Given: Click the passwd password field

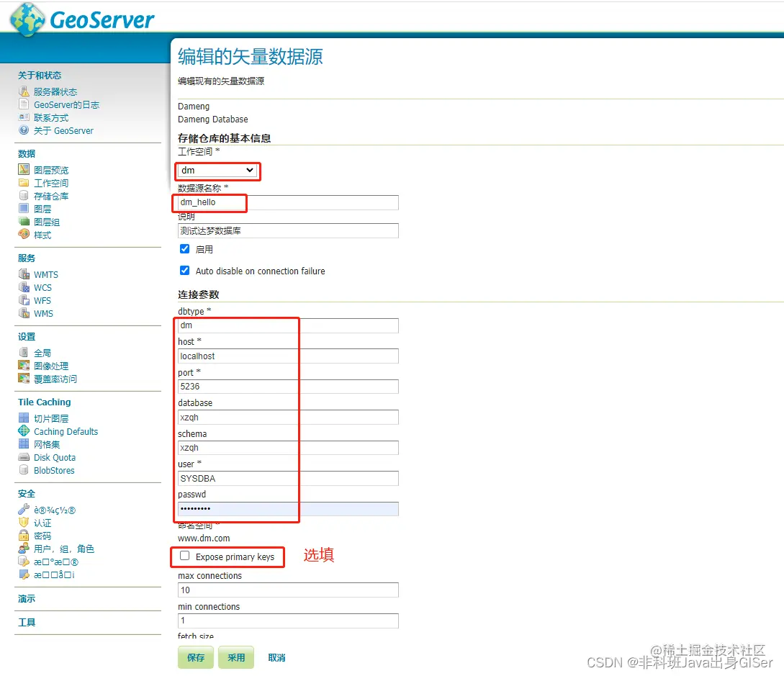Looking at the screenshot, I should click(x=288, y=509).
